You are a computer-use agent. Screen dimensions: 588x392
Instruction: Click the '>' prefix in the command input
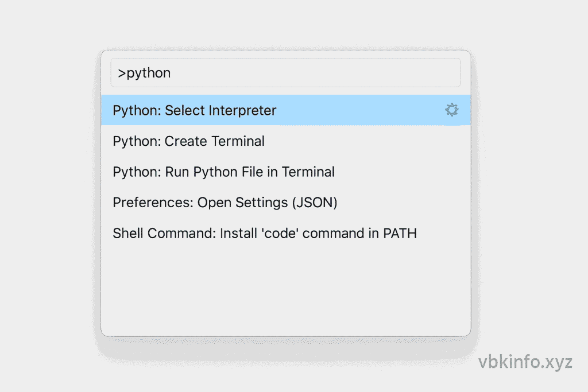pos(122,73)
